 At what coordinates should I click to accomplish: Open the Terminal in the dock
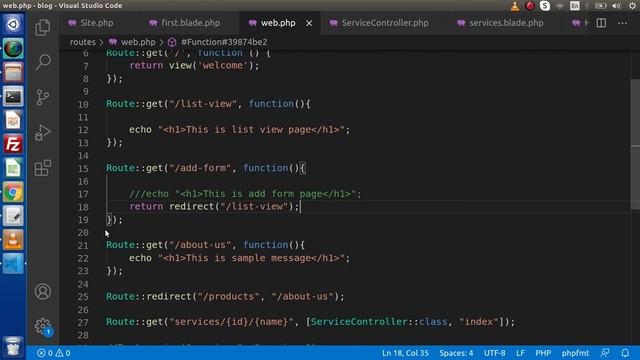click(x=13, y=97)
